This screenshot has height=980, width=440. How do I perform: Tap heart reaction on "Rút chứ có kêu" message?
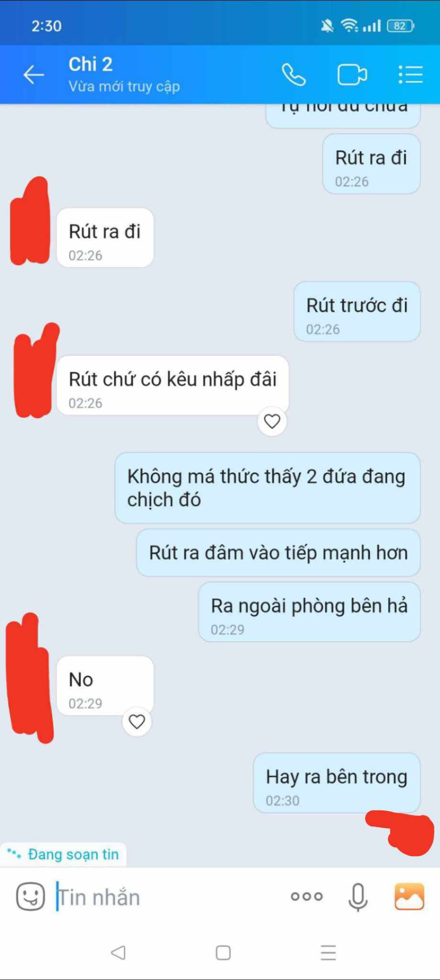pyautogui.click(x=272, y=421)
